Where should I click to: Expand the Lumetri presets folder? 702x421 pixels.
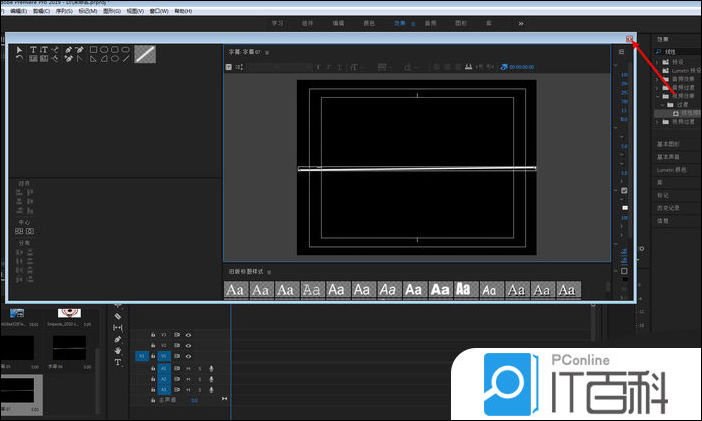coord(658,71)
